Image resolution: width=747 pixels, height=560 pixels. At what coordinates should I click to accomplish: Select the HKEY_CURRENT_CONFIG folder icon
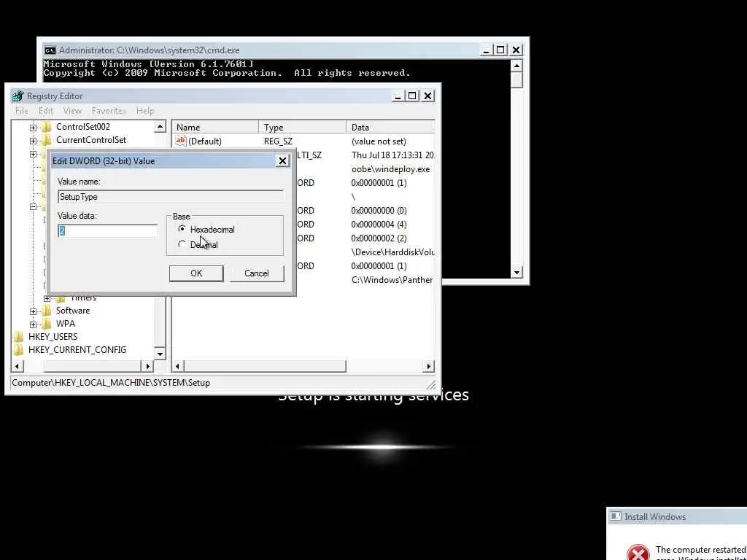point(18,350)
